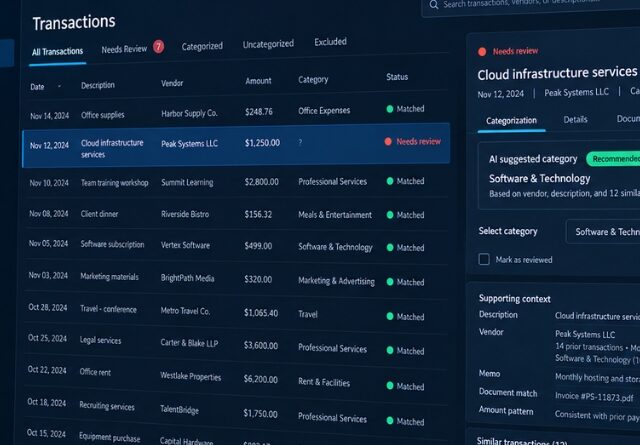Viewport: 640px width, 445px height.
Task: Click the red Needs Review count badge
Action: tap(158, 47)
